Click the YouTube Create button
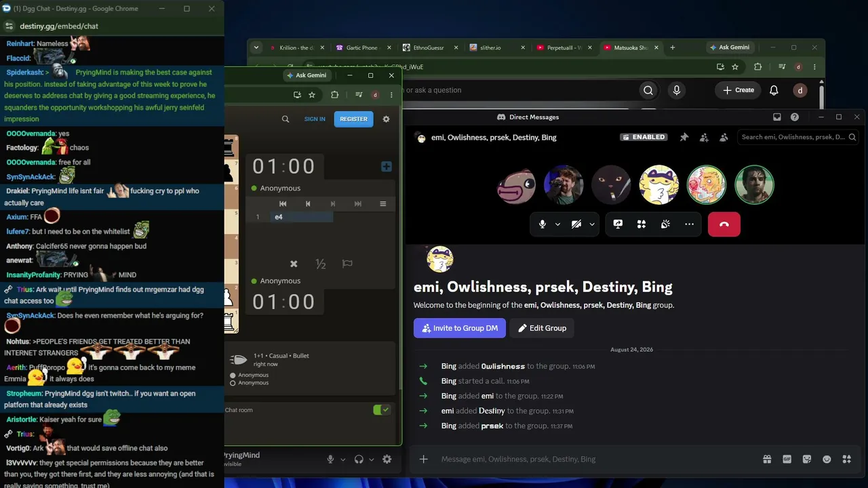Viewport: 868px width, 488px height. tap(738, 90)
